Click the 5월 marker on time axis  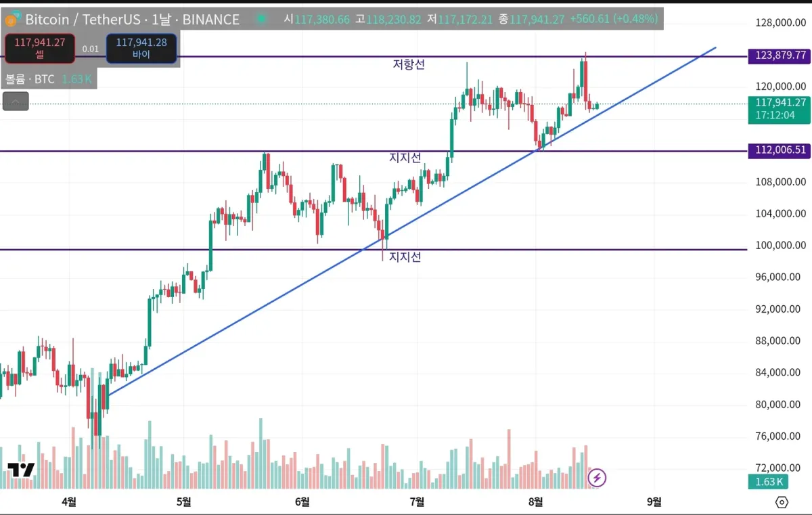(183, 501)
